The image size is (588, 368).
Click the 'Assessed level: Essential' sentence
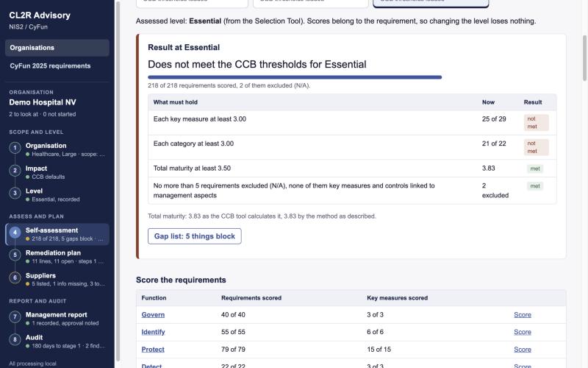336,21
